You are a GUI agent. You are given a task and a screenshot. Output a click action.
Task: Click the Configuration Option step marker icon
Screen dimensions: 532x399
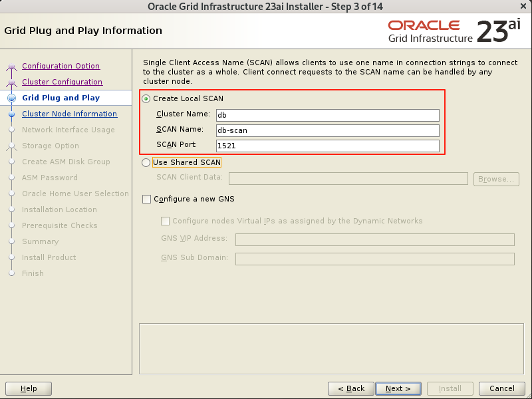[11, 66]
